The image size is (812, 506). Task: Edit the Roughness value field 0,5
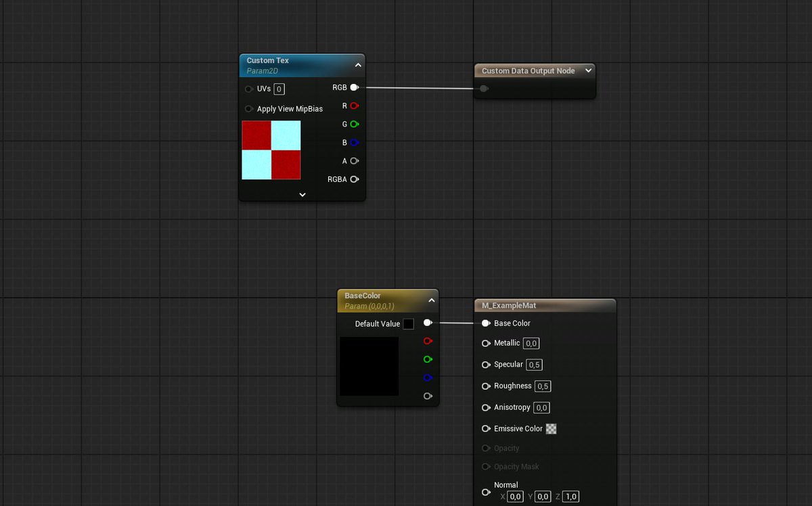543,386
